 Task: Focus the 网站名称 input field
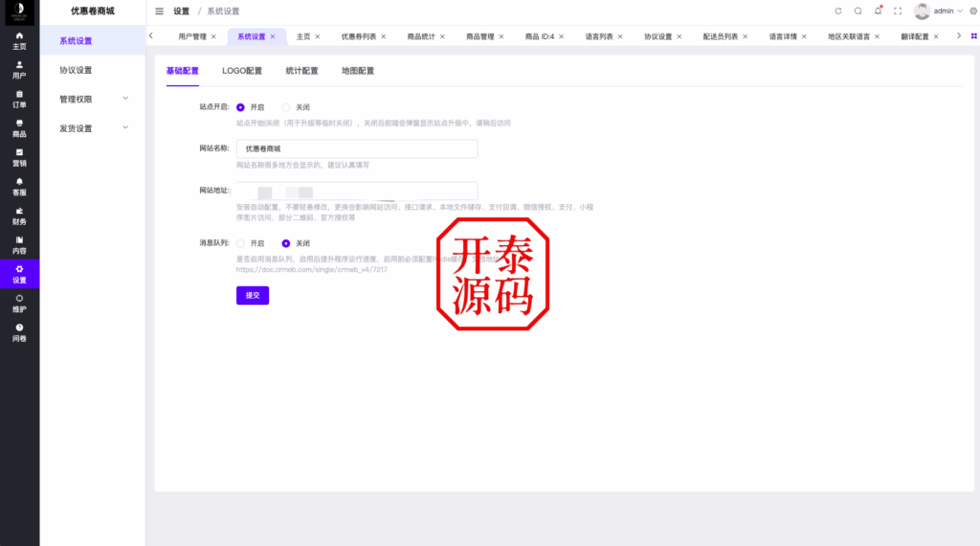[357, 148]
